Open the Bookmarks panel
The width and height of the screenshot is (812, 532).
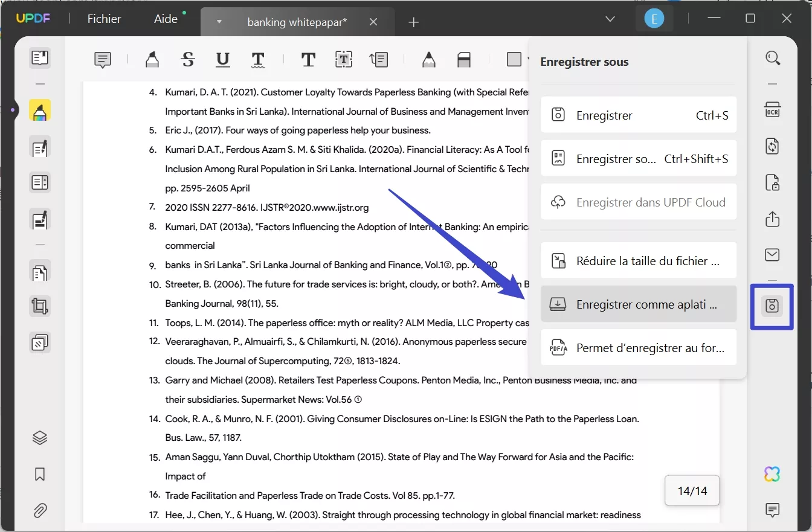pyautogui.click(x=39, y=474)
